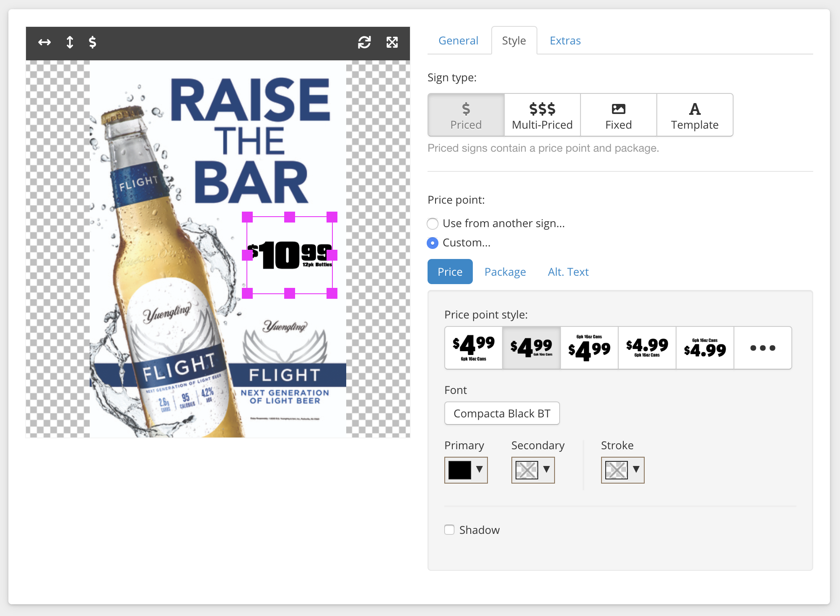Choose decimal price style with package above
840x616 pixels.
click(705, 348)
